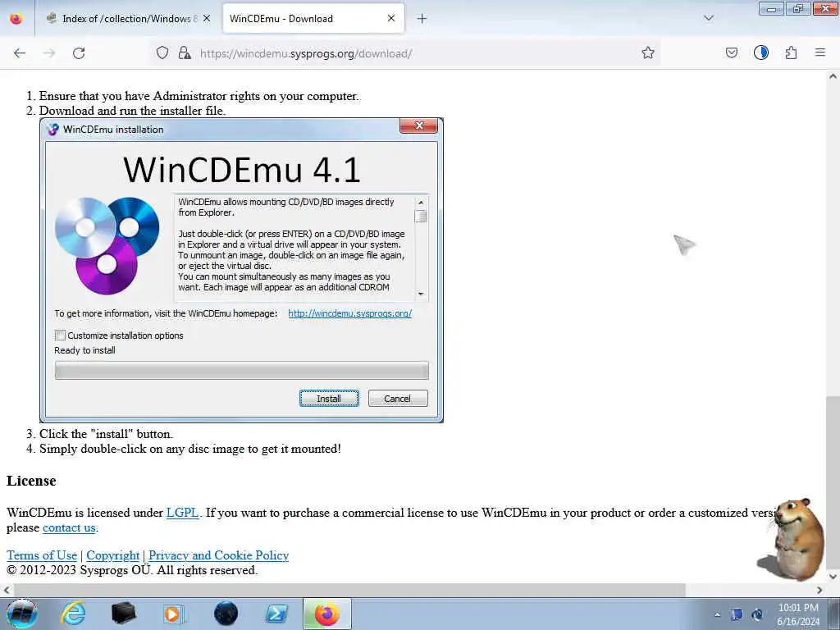Close the Index of /collection tab
Viewport: 840px width, 630px height.
207,18
